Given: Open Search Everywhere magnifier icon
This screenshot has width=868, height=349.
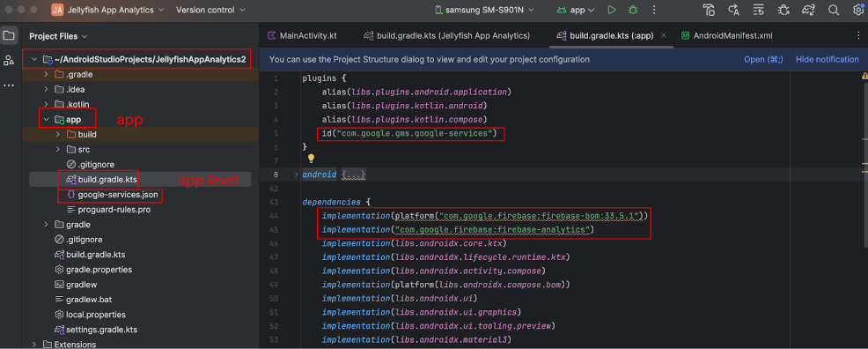Looking at the screenshot, I should click(x=833, y=10).
